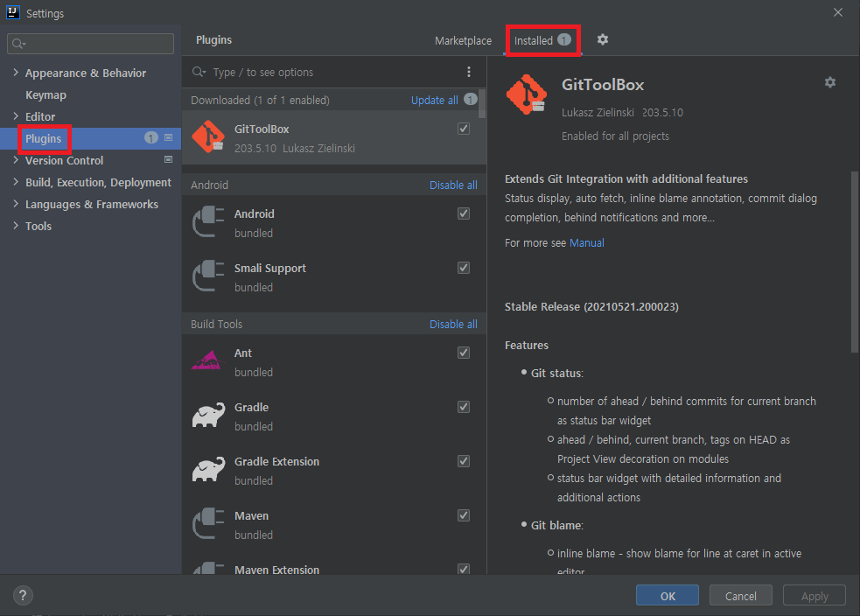Select the GitToolBox plugin name
The height and width of the screenshot is (616, 860).
coord(262,129)
